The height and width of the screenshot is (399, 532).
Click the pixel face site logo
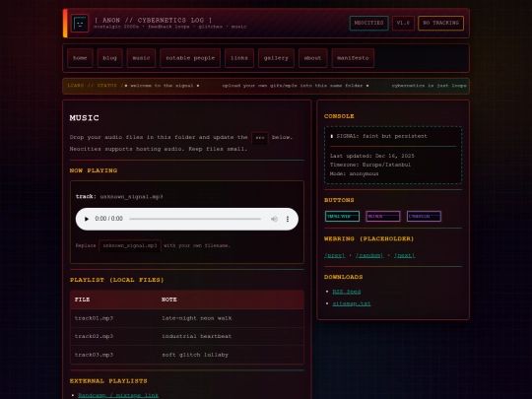click(80, 23)
